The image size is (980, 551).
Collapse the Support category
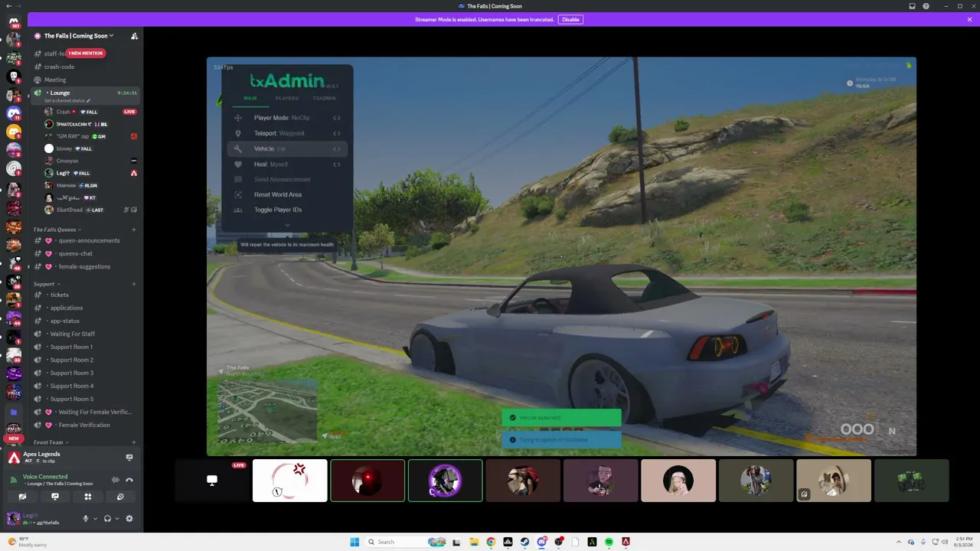[45, 284]
